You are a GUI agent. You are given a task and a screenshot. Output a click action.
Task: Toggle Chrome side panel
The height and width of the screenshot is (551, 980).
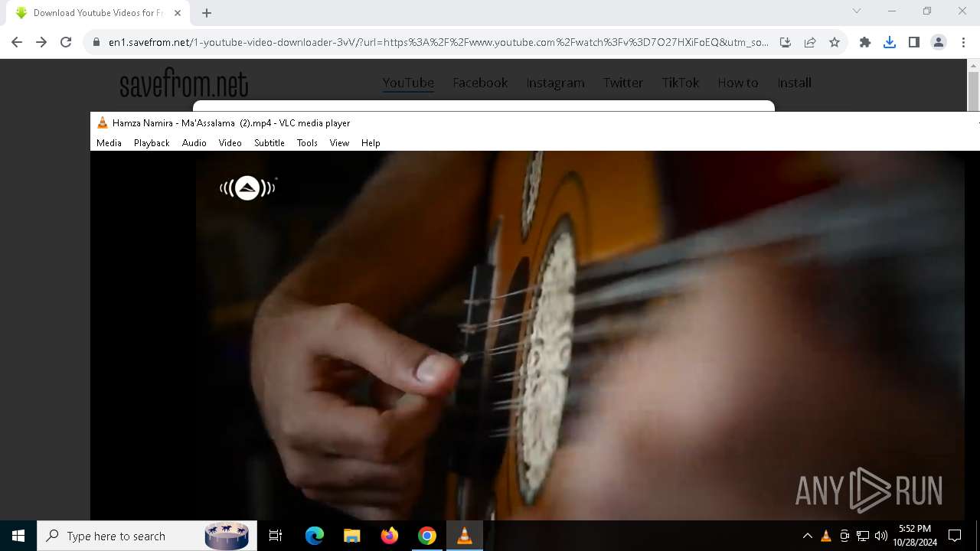pyautogui.click(x=914, y=43)
